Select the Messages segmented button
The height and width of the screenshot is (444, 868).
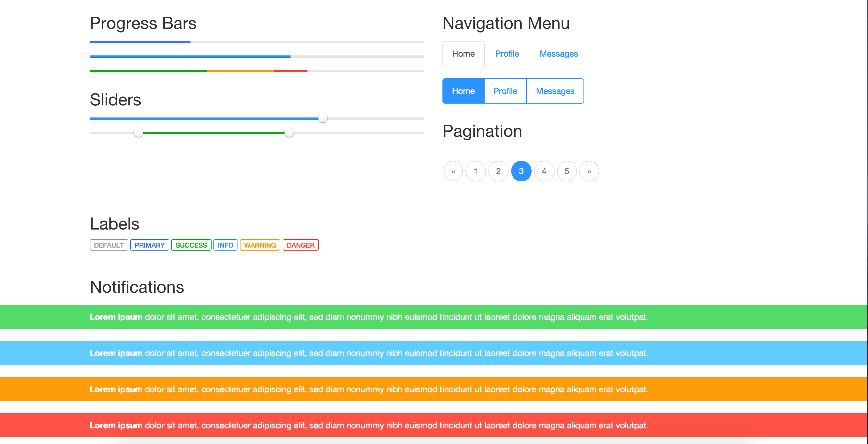[555, 91]
